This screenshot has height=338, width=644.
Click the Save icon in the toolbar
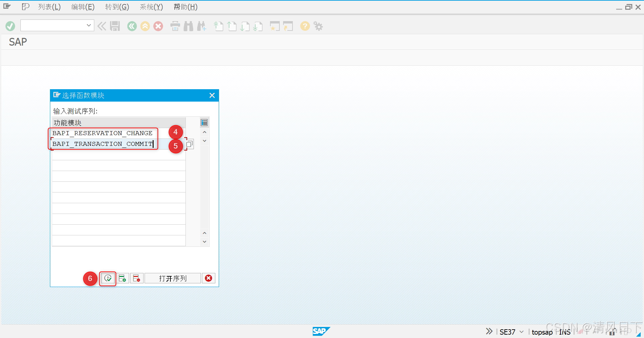(115, 26)
